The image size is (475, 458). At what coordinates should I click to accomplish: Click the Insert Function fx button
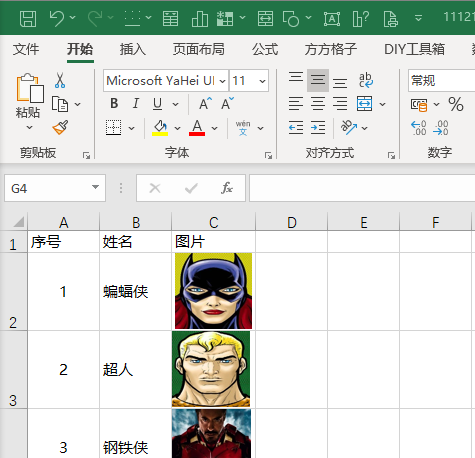coord(227,188)
